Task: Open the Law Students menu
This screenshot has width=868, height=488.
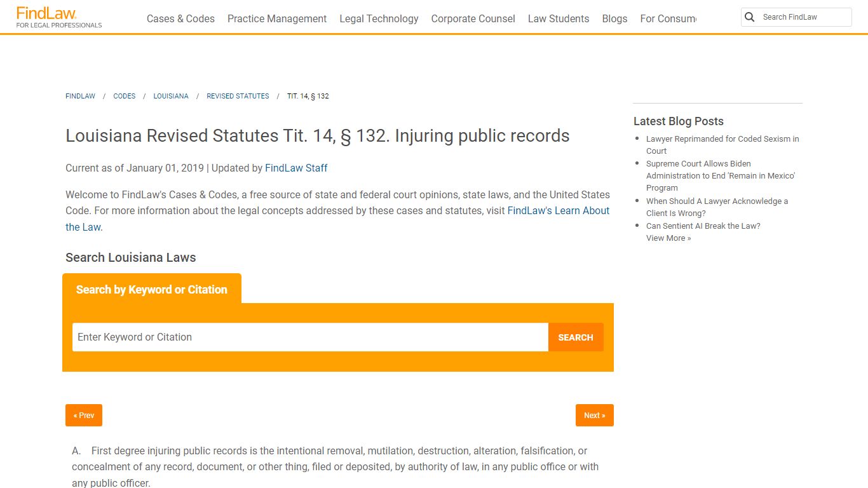Action: coord(559,18)
